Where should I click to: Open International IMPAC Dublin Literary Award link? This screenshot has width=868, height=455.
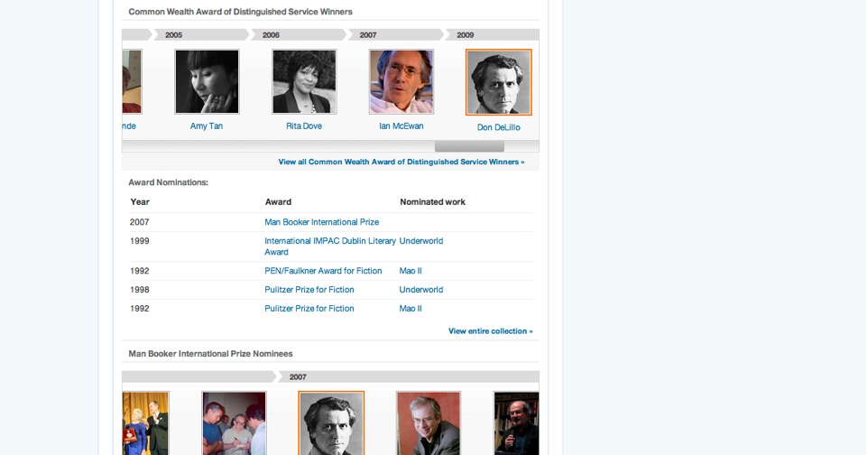[330, 246]
